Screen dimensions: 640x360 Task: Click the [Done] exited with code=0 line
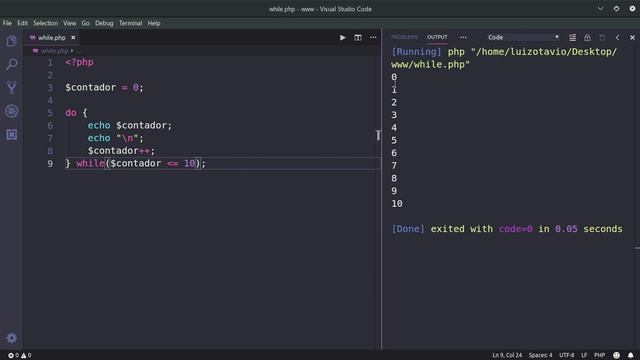(507, 229)
